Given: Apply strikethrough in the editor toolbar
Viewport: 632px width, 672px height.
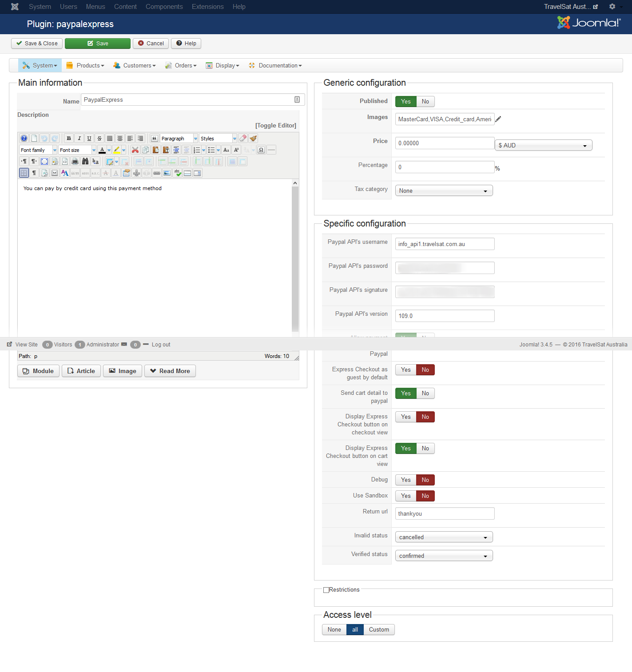Looking at the screenshot, I should click(x=99, y=139).
